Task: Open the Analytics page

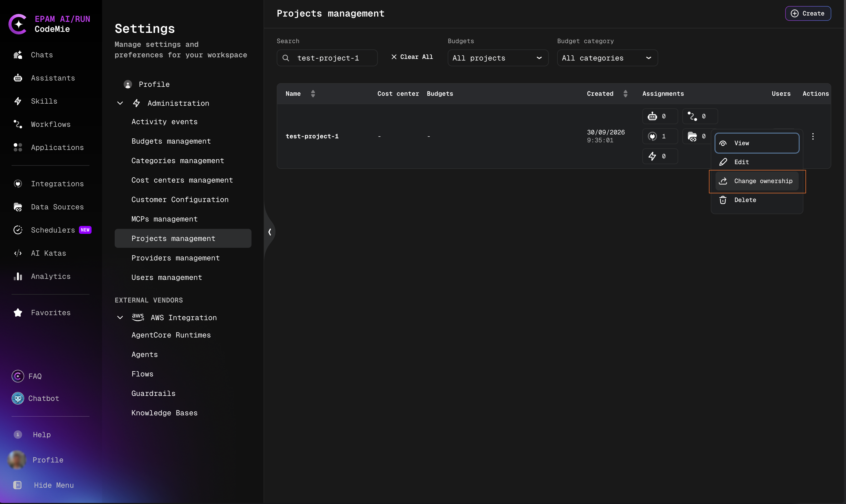Action: [x=42, y=276]
